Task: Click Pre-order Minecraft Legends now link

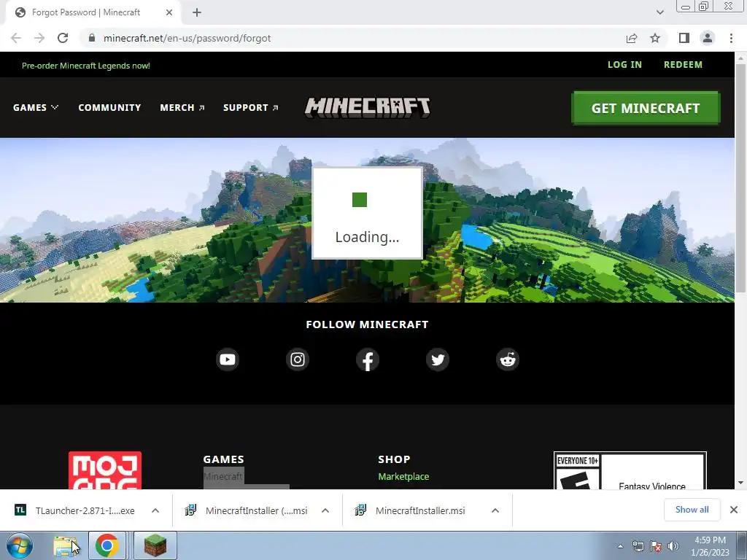Action: coord(86,66)
